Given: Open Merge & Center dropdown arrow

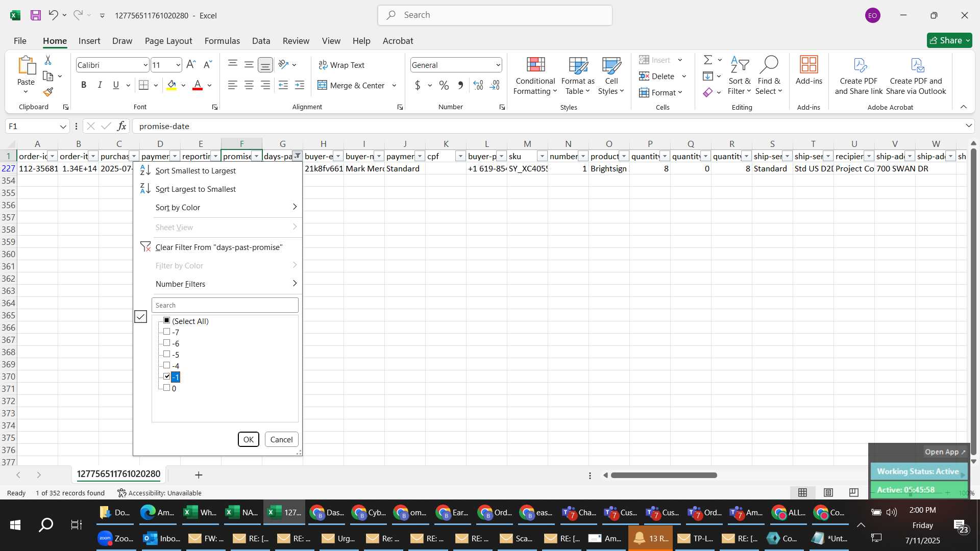Looking at the screenshot, I should point(394,86).
